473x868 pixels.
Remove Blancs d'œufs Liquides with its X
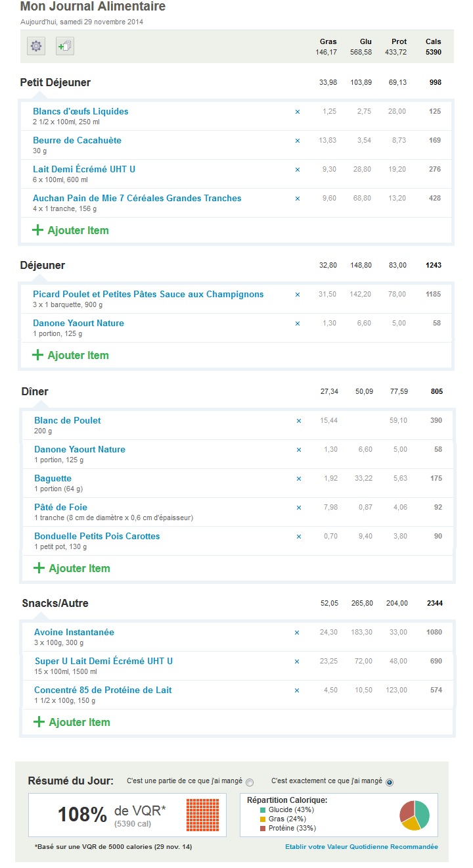tap(298, 112)
